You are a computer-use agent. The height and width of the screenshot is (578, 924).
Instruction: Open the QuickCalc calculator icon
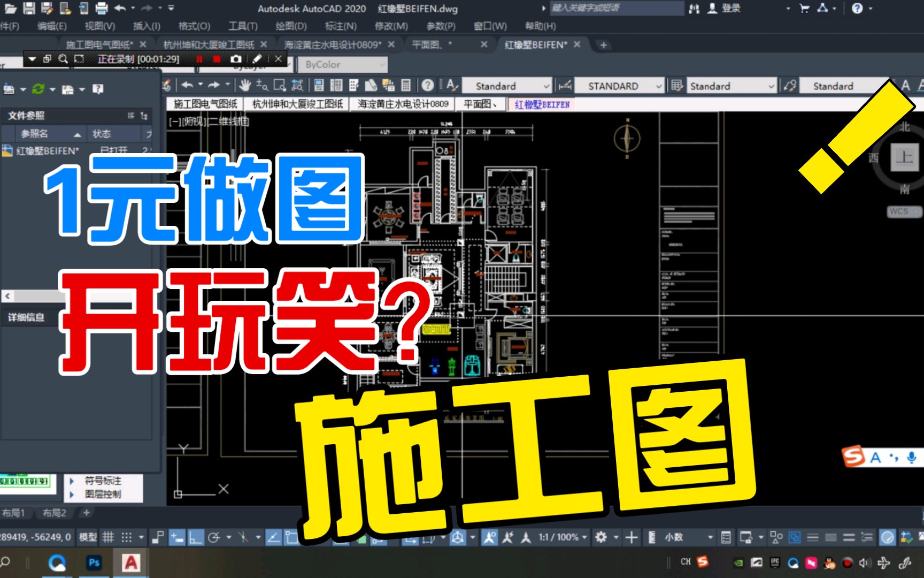[x=406, y=86]
